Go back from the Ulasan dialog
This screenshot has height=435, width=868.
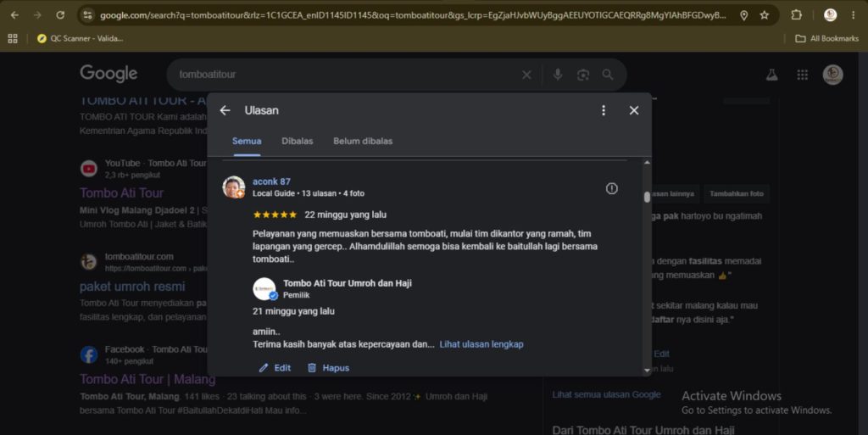[x=225, y=110]
